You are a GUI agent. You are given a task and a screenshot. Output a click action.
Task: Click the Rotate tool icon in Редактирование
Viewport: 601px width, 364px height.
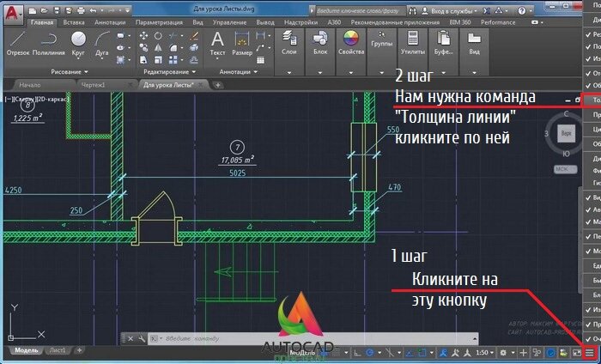158,36
